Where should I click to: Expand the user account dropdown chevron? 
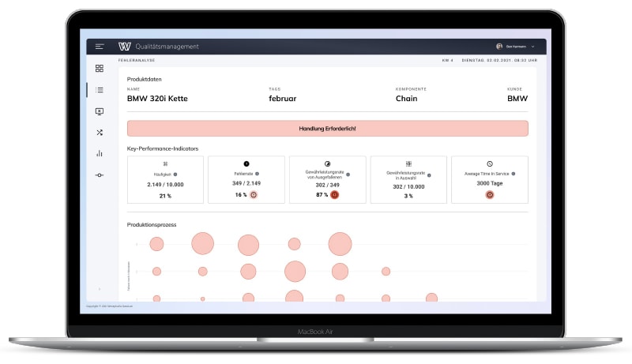[x=532, y=47]
